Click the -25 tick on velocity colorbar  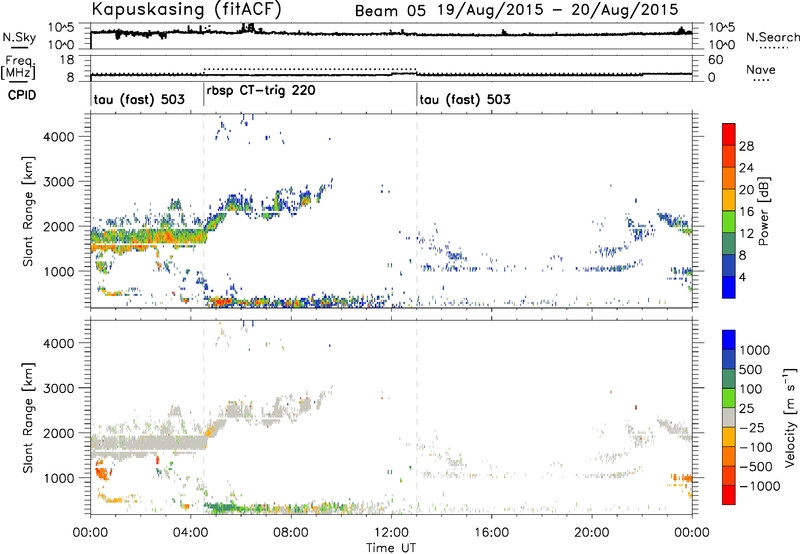[x=752, y=427]
